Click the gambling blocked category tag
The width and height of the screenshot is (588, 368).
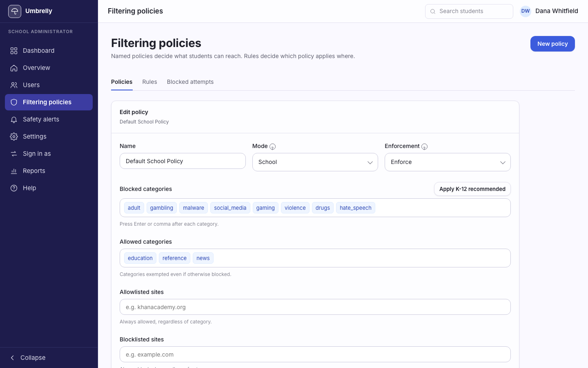pos(162,208)
